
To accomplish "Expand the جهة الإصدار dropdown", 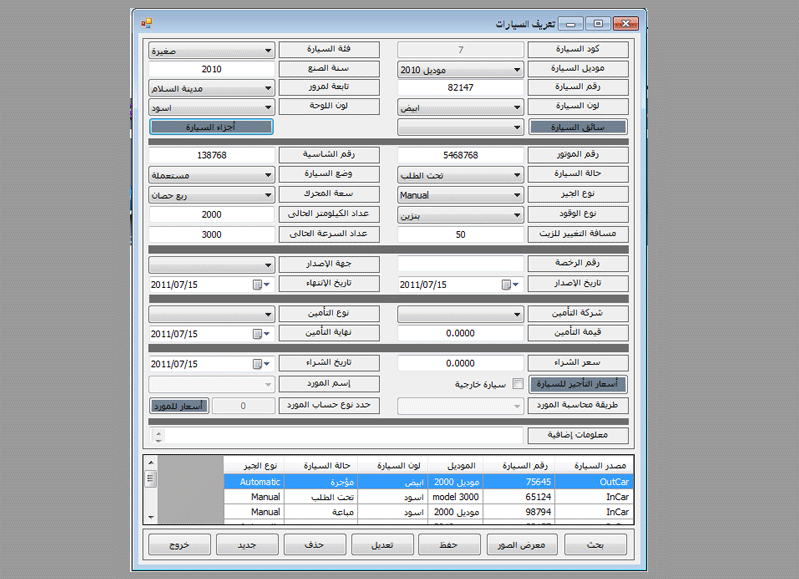I will [211, 265].
